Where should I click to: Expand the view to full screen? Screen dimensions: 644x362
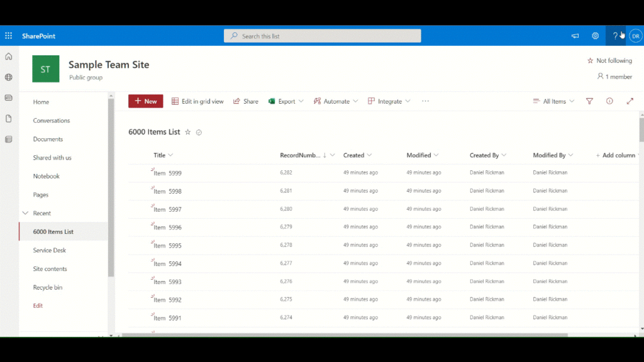(x=630, y=101)
